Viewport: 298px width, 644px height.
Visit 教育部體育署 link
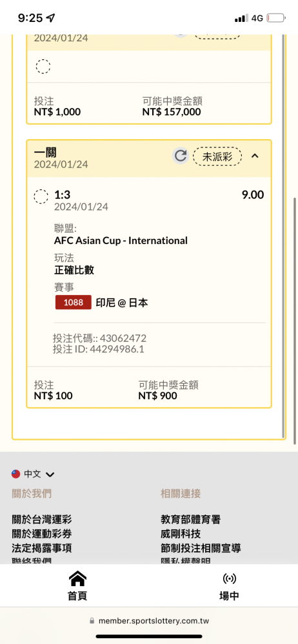point(190,519)
